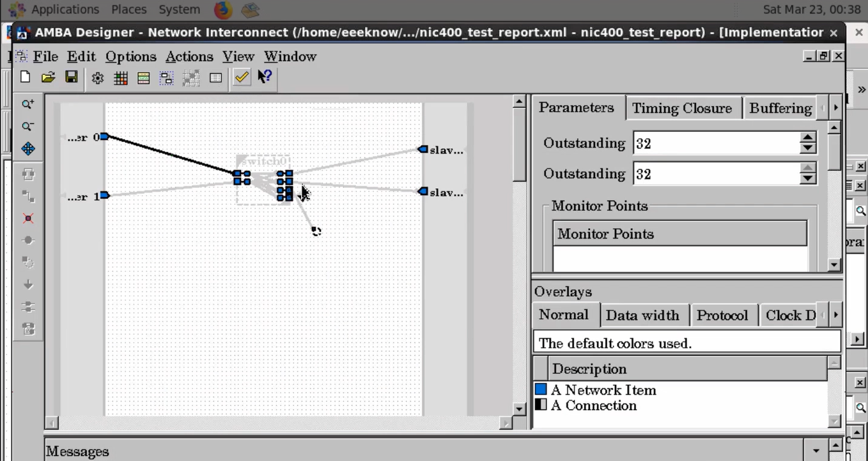This screenshot has width=868, height=461.
Task: Zoom in with the magnifier plus tool
Action: (x=28, y=104)
